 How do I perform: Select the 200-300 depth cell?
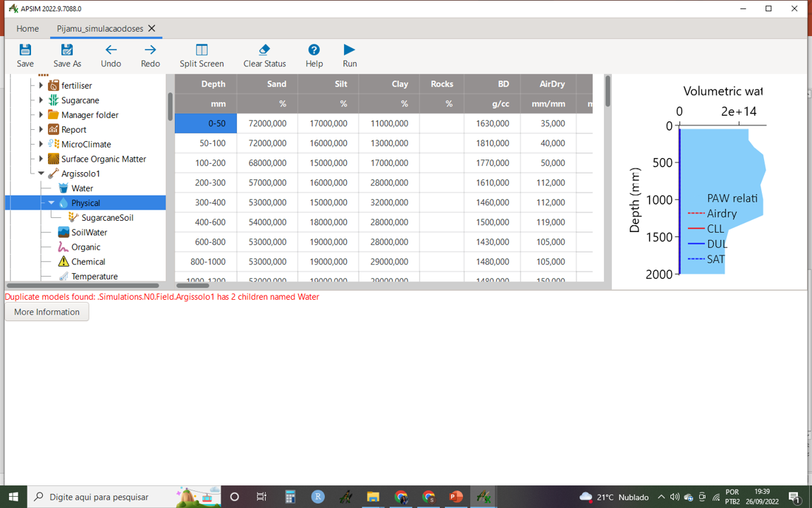click(x=206, y=183)
